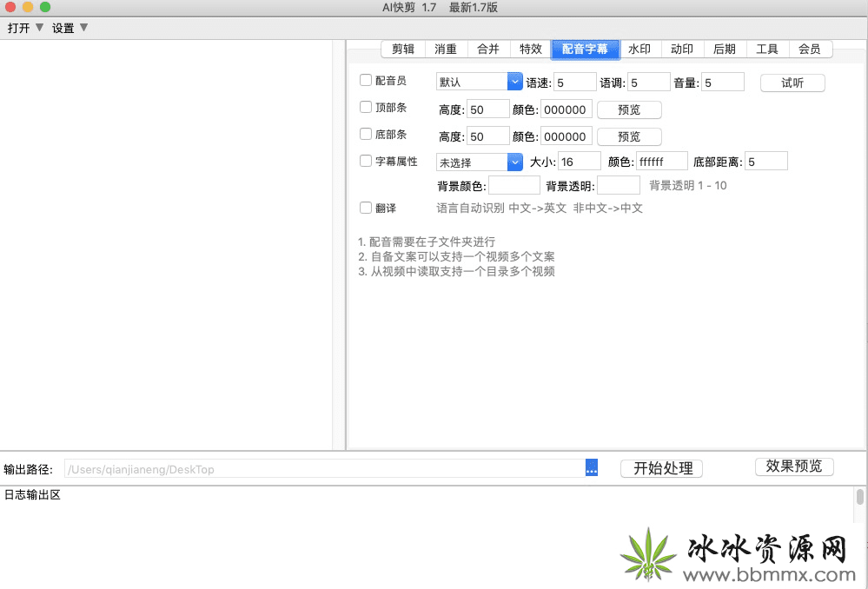Click the 日志输出区 label
868x589 pixels.
tap(32, 495)
